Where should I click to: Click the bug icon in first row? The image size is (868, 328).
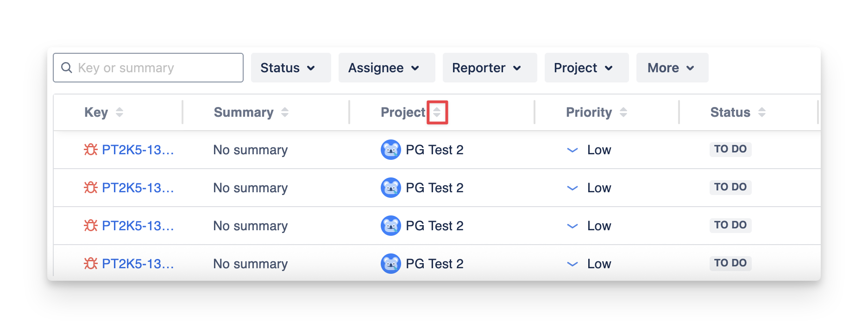[x=91, y=150]
